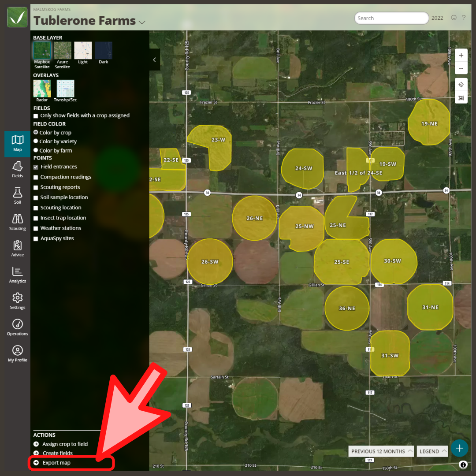The width and height of the screenshot is (476, 476).
Task: Enable Weather stations points
Action: click(36, 229)
